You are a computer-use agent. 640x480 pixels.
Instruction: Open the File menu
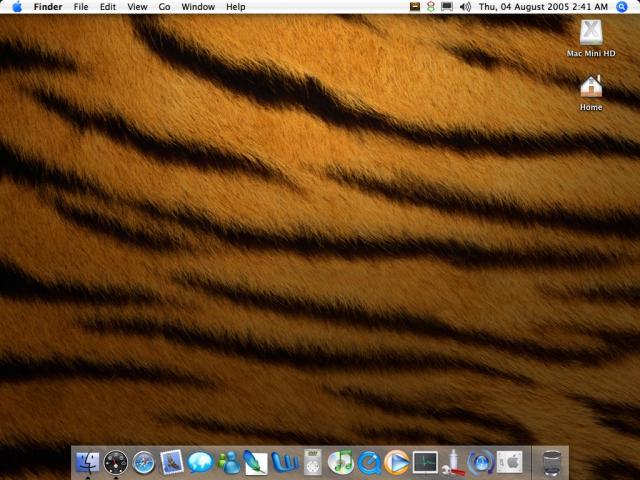[x=81, y=7]
